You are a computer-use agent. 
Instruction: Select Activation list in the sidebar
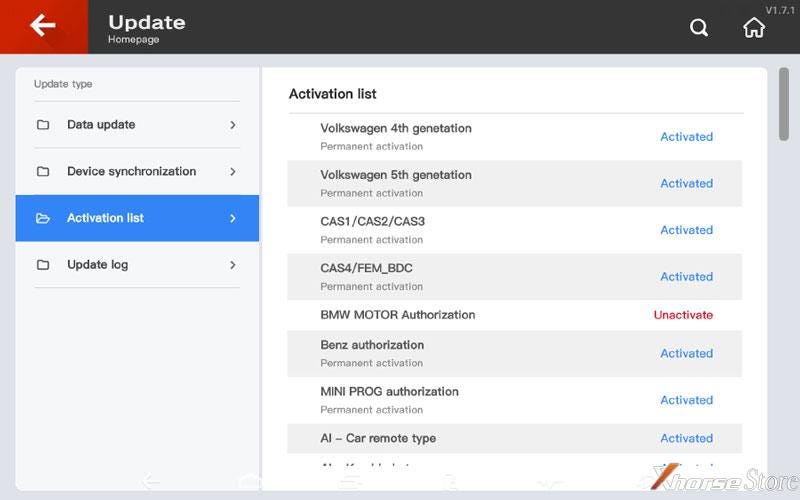coord(137,218)
